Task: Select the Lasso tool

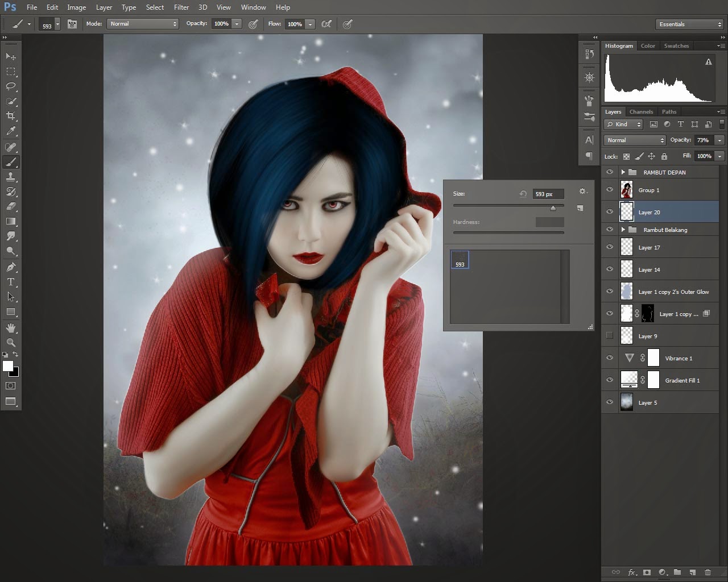Action: 11,86
